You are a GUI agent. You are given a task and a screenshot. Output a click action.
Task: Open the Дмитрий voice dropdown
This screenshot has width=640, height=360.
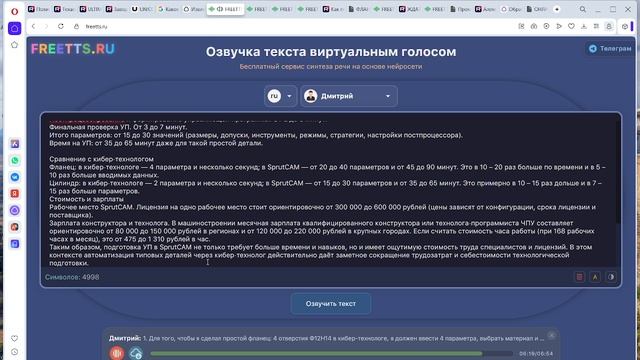(x=349, y=96)
